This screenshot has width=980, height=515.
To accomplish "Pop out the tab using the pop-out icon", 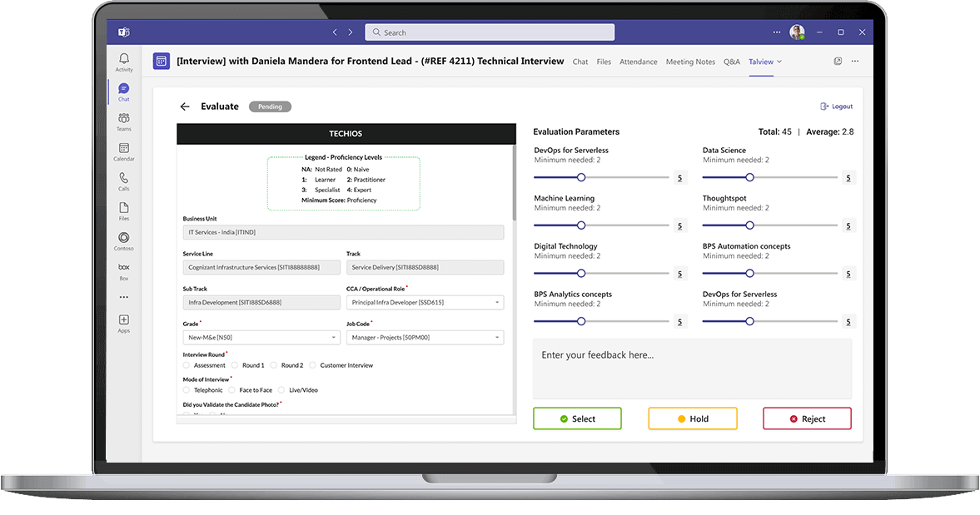I will [x=838, y=62].
